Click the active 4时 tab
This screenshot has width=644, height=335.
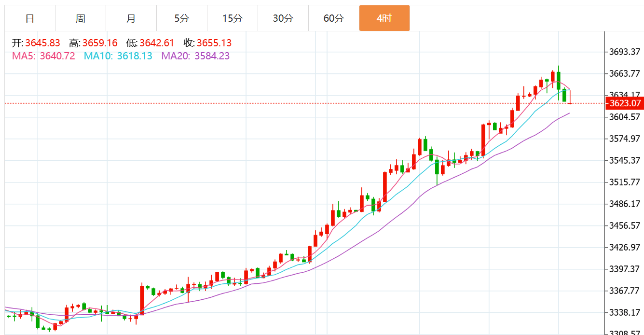pyautogui.click(x=384, y=18)
